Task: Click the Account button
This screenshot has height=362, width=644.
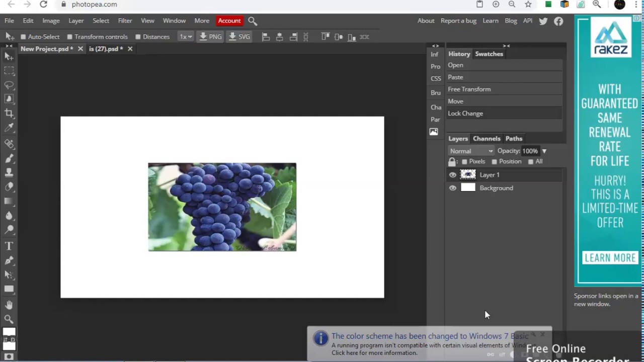Action: coord(229,21)
